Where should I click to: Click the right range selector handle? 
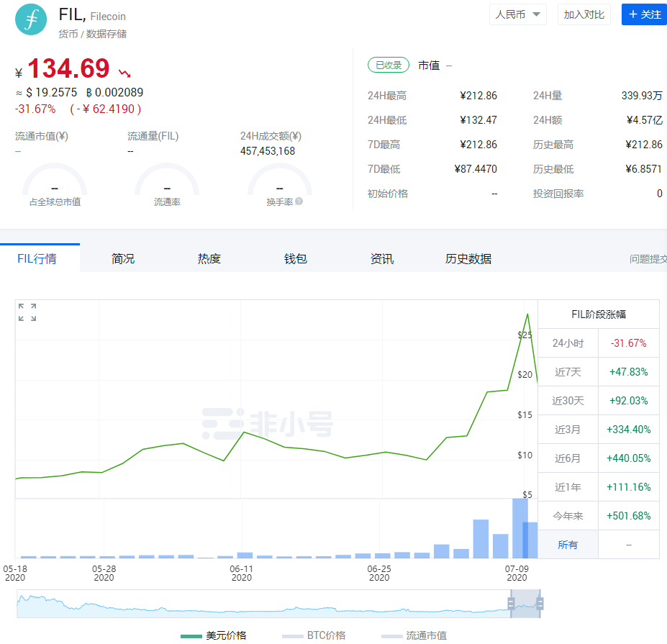[x=540, y=603]
